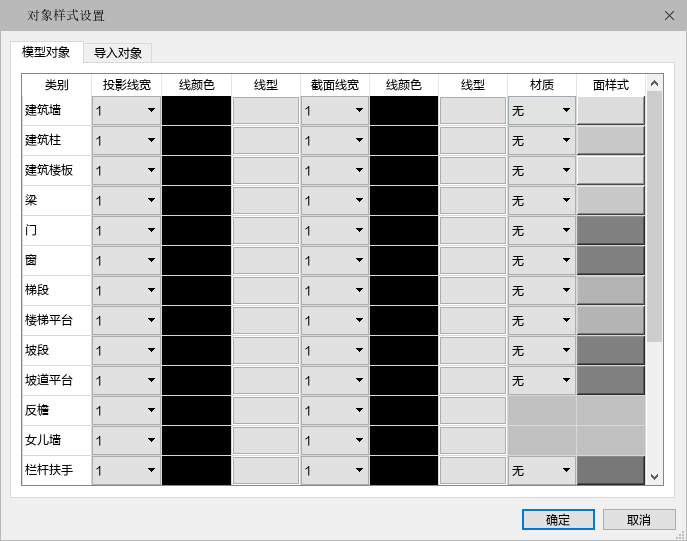Pick section 线颜色 swatch for 梯段
The width and height of the screenshot is (687, 541).
point(404,290)
